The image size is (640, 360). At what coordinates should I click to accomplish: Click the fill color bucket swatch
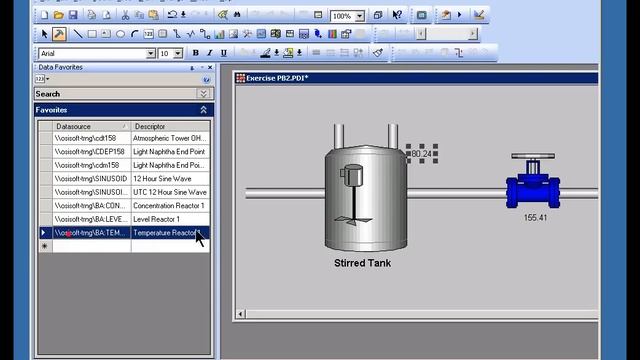pos(288,53)
